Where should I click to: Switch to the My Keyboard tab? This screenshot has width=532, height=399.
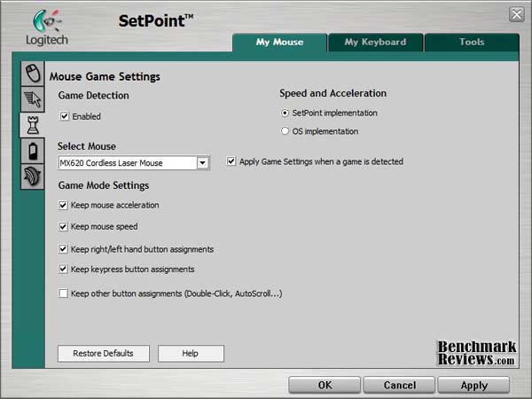coord(376,42)
